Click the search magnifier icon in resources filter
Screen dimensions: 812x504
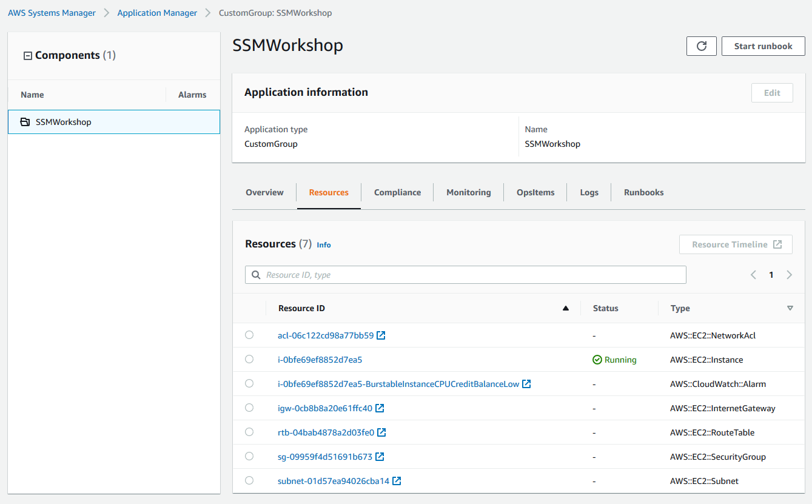click(256, 275)
